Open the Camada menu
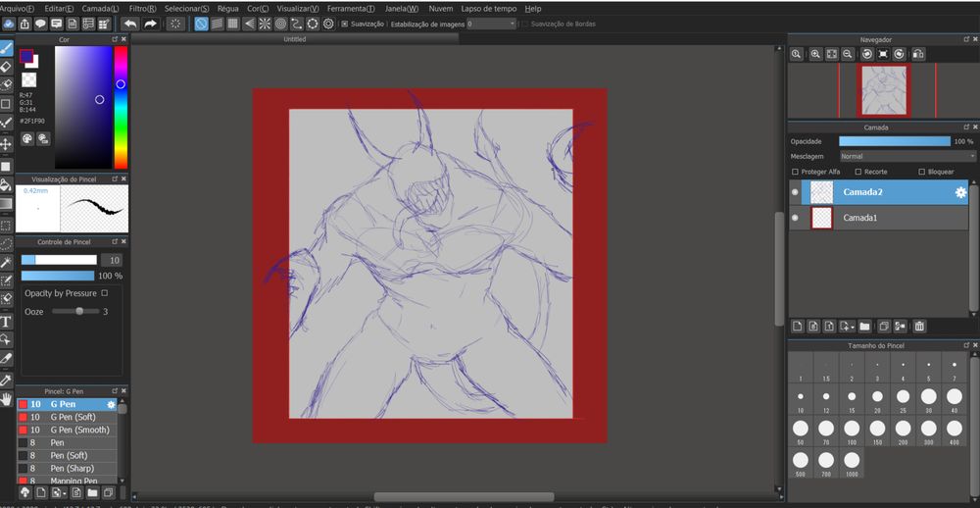980x508 pixels. pyautogui.click(x=101, y=9)
